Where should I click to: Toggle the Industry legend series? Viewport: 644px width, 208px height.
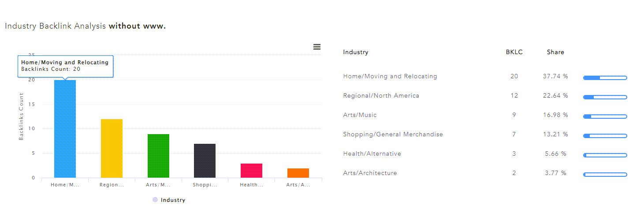(169, 200)
